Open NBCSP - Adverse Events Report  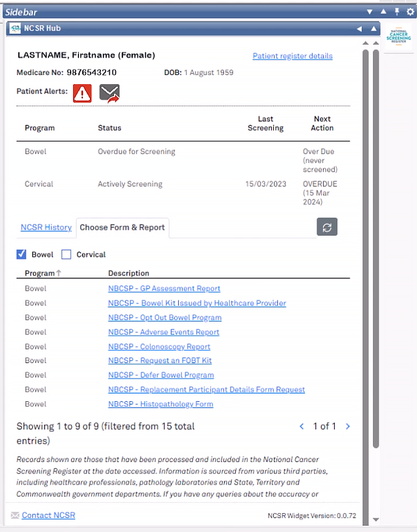pos(164,332)
